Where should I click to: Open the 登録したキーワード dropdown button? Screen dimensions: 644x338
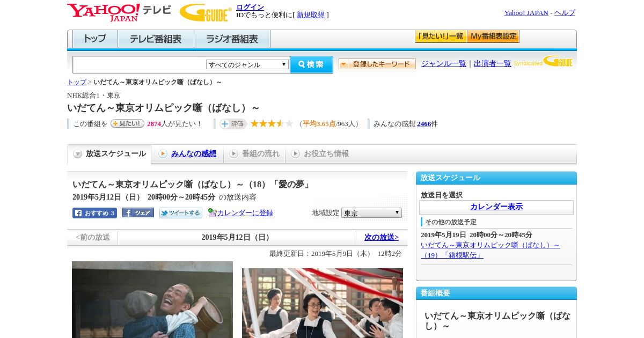[377, 64]
